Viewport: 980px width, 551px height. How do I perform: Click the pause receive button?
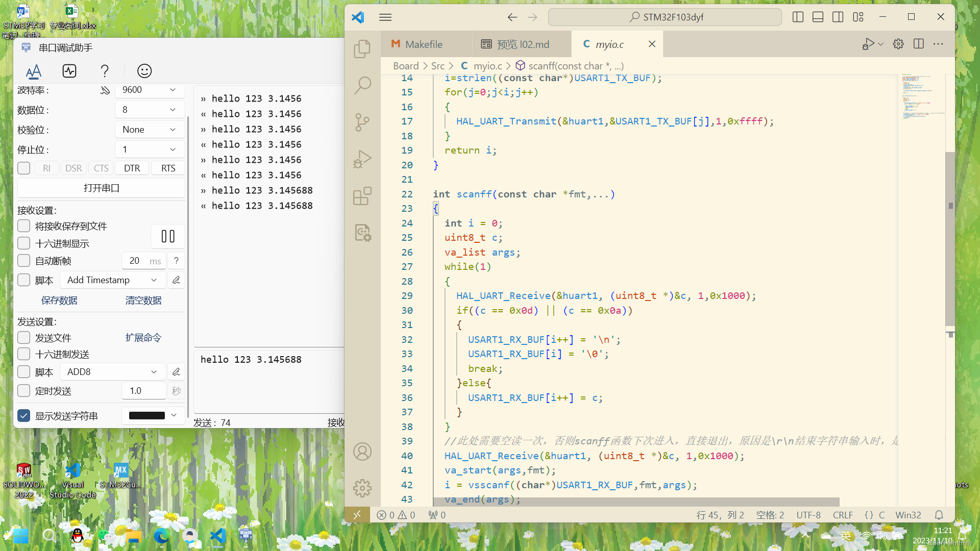click(x=168, y=236)
